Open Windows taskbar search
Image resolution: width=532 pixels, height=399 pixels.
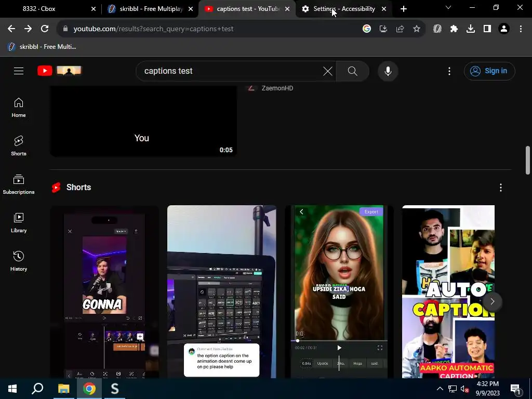tap(37, 389)
